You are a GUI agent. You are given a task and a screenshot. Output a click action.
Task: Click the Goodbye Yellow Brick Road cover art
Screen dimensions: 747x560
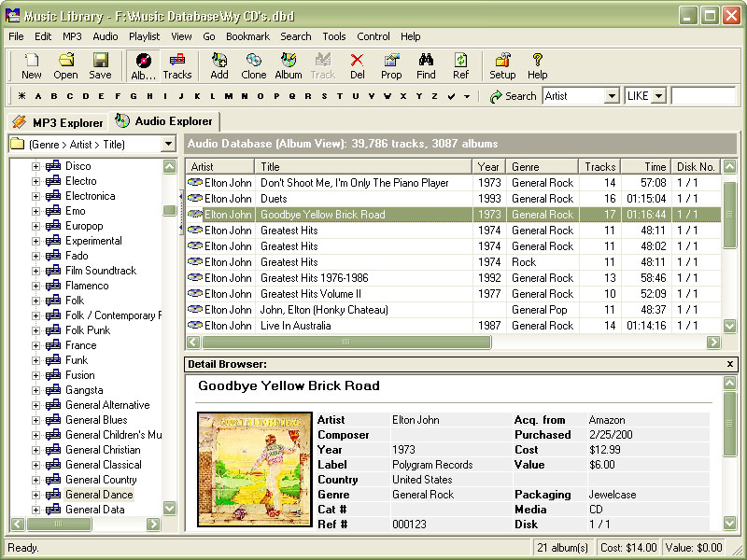point(255,469)
